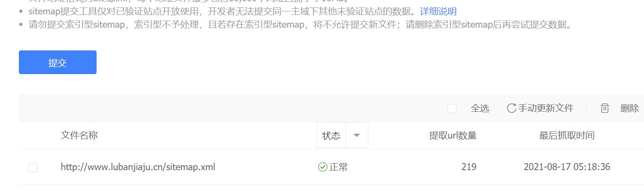
Task: Click the extracted URL count 219
Action: (469, 167)
